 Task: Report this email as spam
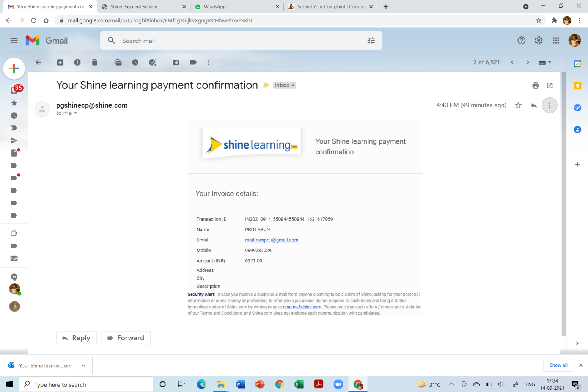point(77,63)
